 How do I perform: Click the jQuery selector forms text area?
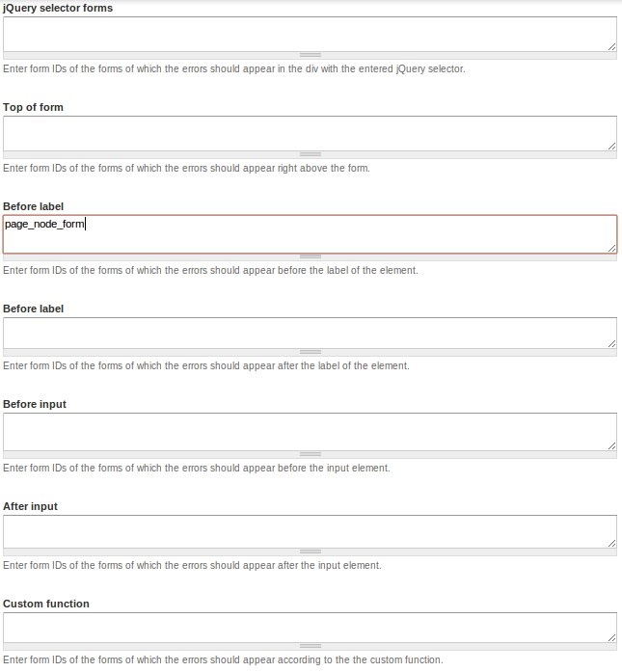(x=310, y=34)
